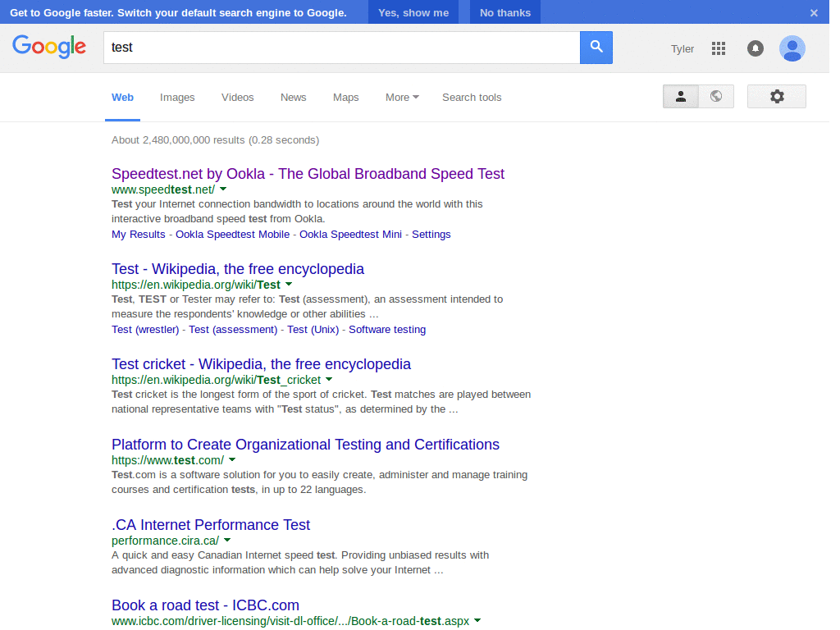
Task: Open the Speedtest Settings sitelink
Action: pyautogui.click(x=431, y=234)
